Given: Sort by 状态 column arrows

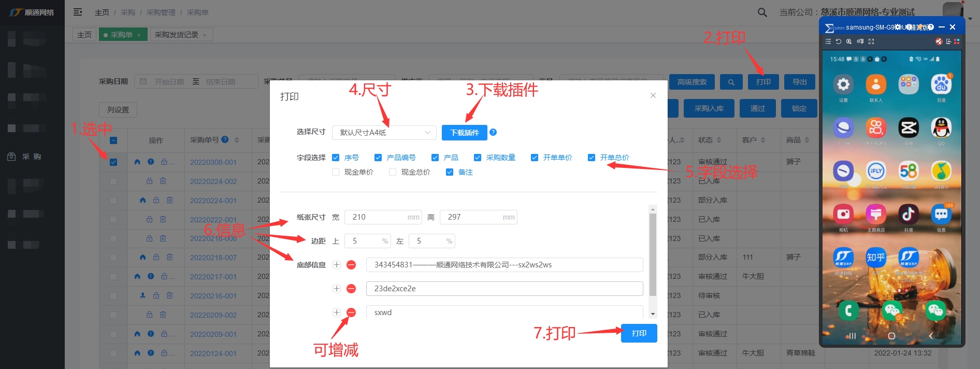Looking at the screenshot, I should (x=719, y=140).
